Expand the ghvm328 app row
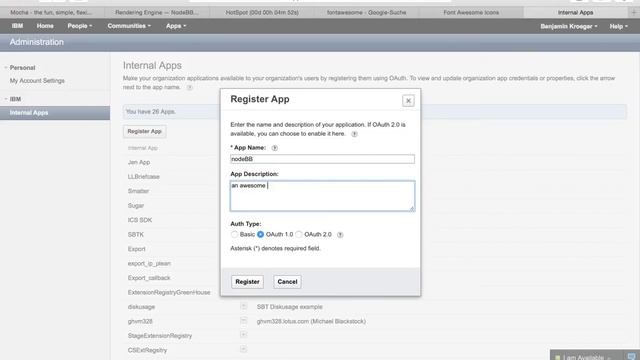Image resolution: width=640 pixels, height=360 pixels. pyautogui.click(x=243, y=321)
